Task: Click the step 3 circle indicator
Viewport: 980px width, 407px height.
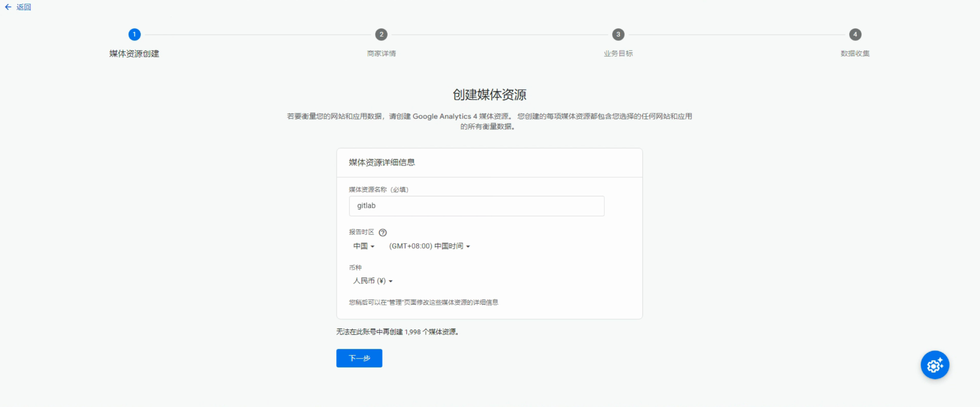Action: (618, 34)
